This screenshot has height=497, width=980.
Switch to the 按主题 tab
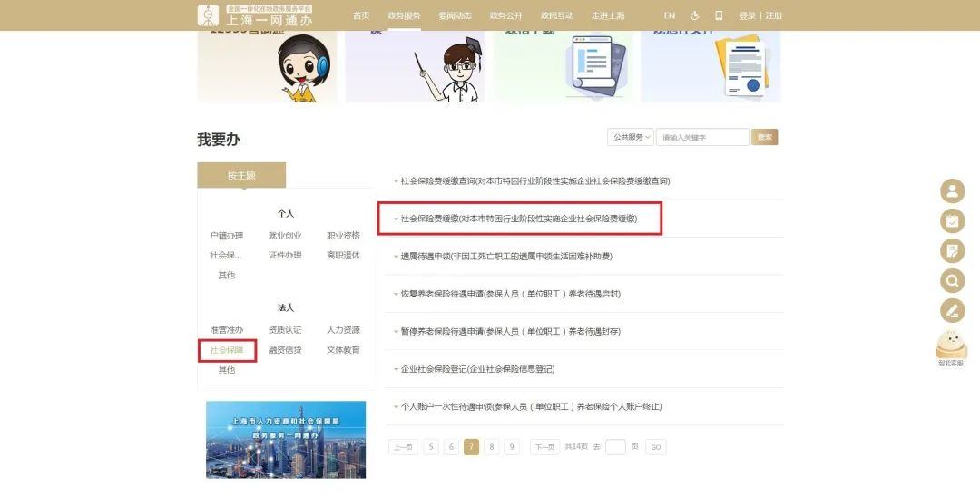(241, 175)
